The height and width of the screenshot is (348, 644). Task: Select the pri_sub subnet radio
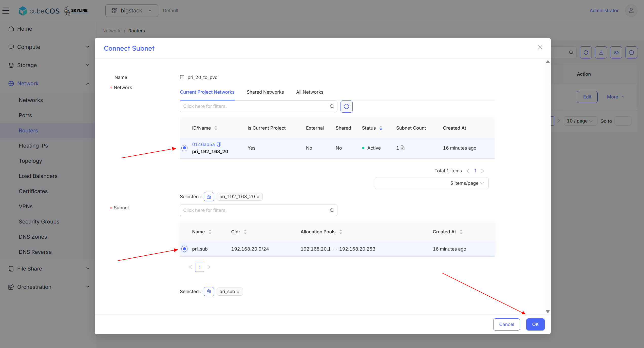pos(184,249)
